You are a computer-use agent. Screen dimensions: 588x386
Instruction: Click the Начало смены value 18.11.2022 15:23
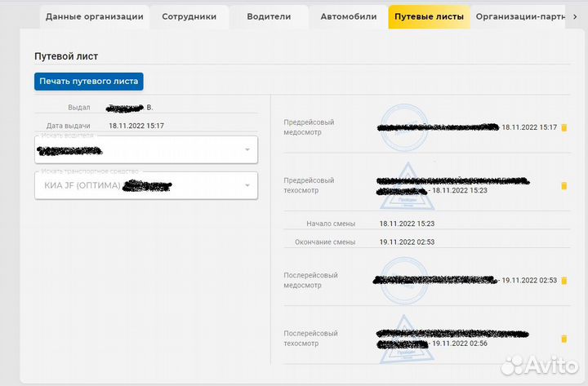tap(407, 224)
